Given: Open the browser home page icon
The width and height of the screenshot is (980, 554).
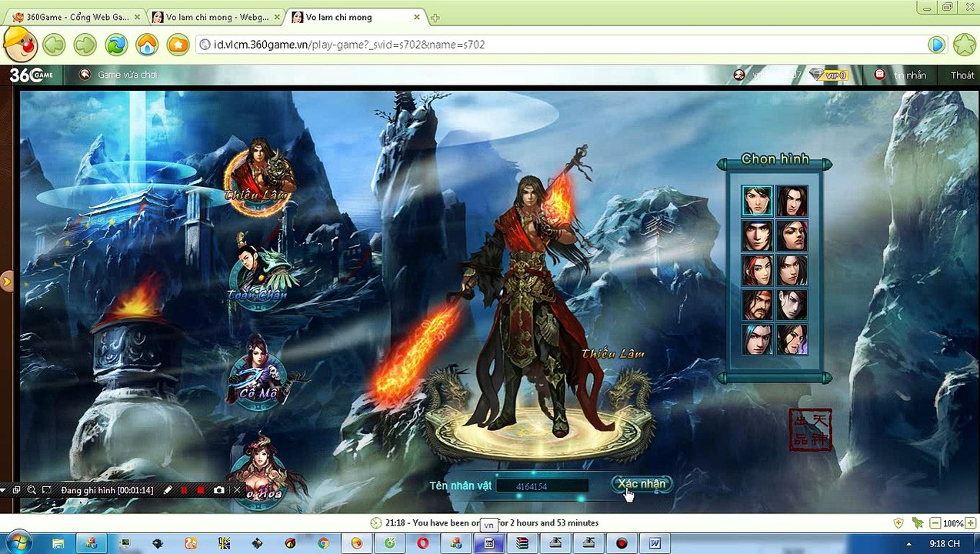Looking at the screenshot, I should point(147,45).
